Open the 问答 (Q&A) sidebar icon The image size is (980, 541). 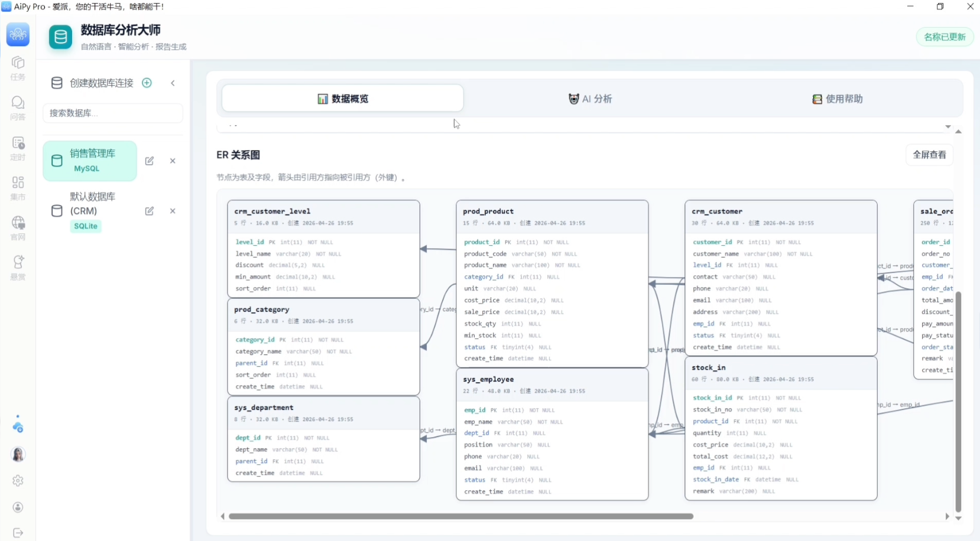(18, 108)
